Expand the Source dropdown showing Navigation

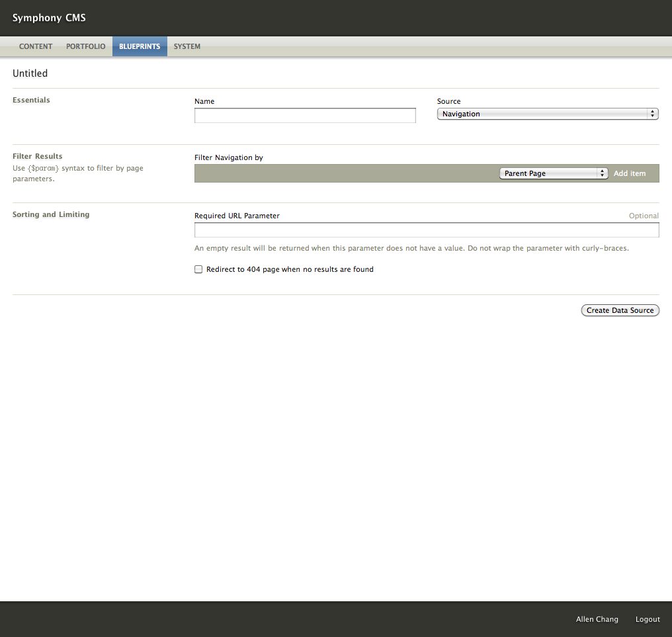(x=548, y=114)
